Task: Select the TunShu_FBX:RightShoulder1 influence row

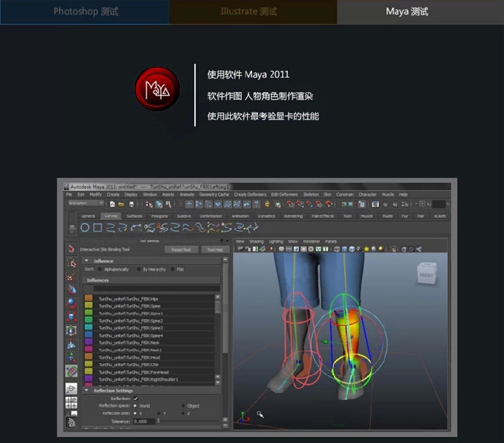Action: 149,379
